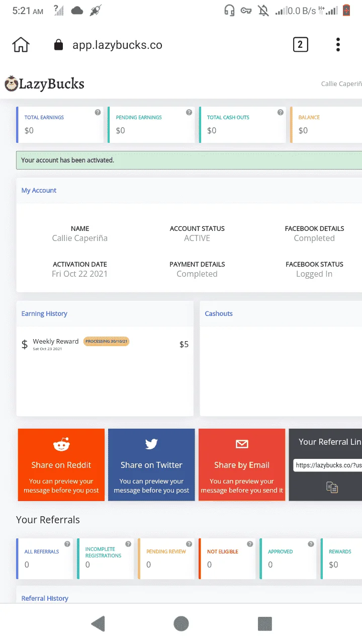Tap the cloud icon in status bar

tap(77, 10)
